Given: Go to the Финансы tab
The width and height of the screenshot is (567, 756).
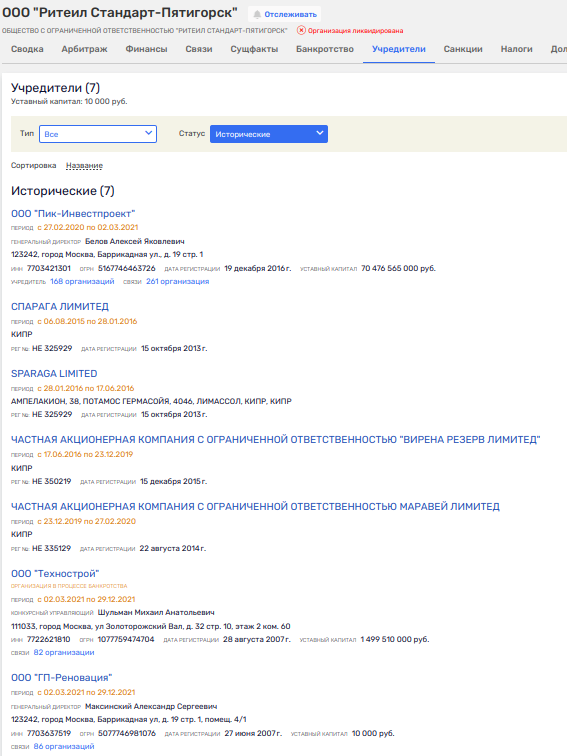Looking at the screenshot, I should [x=146, y=49].
